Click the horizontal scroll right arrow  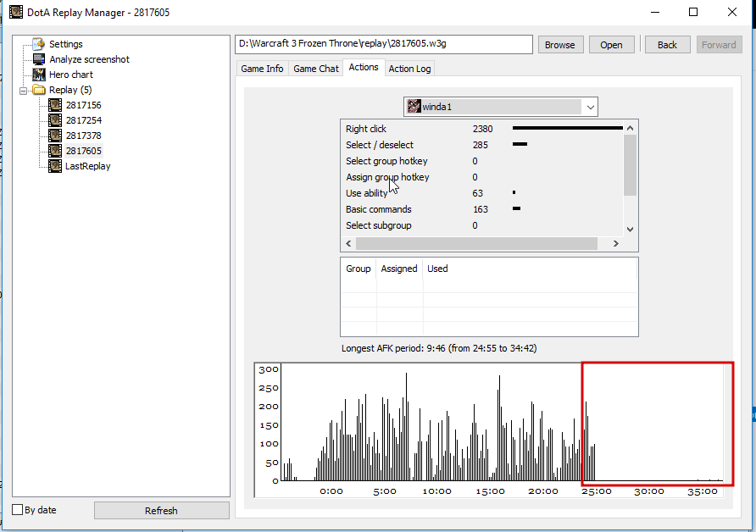click(x=615, y=244)
